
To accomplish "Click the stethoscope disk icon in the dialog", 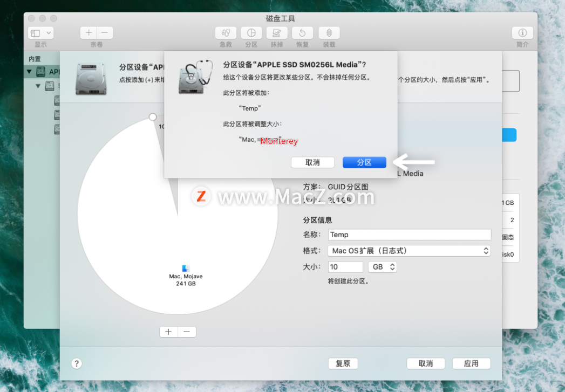I will (195, 77).
